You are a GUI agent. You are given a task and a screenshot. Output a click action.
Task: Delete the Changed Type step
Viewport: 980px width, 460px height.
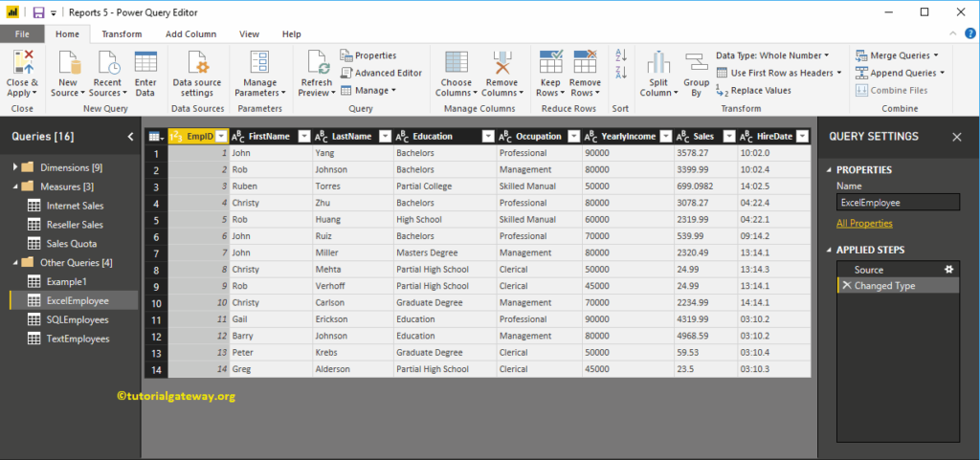pos(846,285)
